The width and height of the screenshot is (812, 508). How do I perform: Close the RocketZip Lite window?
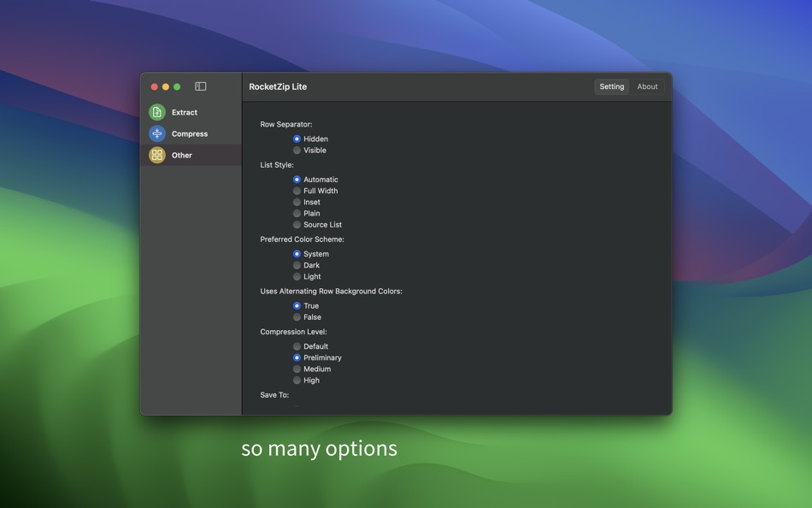click(x=155, y=86)
